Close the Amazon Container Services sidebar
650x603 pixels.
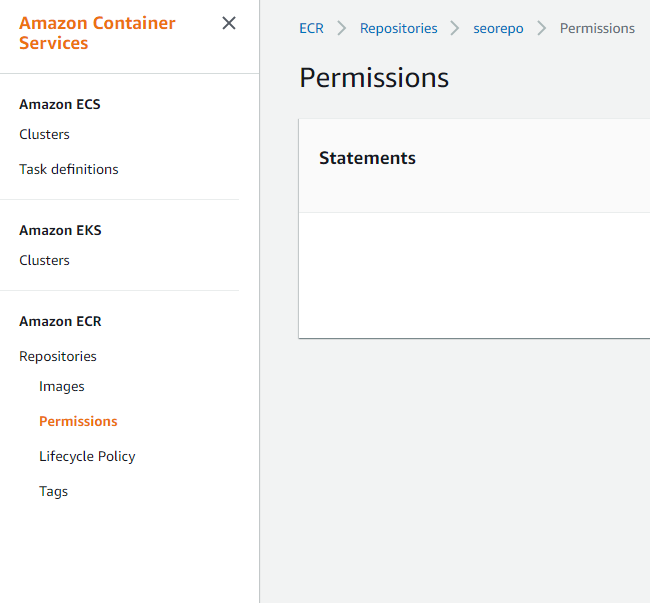tap(229, 23)
